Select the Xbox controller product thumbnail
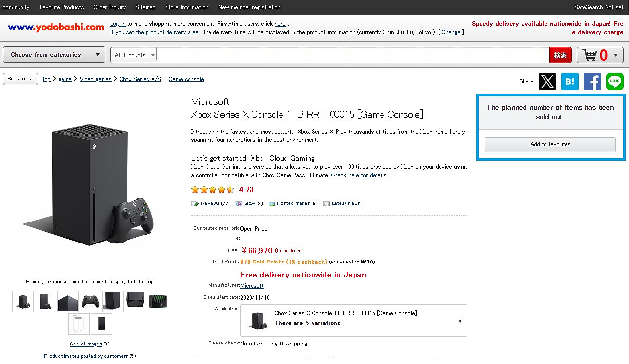This screenshot has height=364, width=629. 90,302
